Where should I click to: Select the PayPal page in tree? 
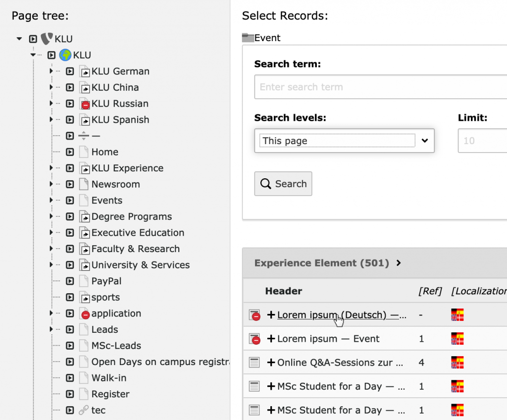click(106, 281)
